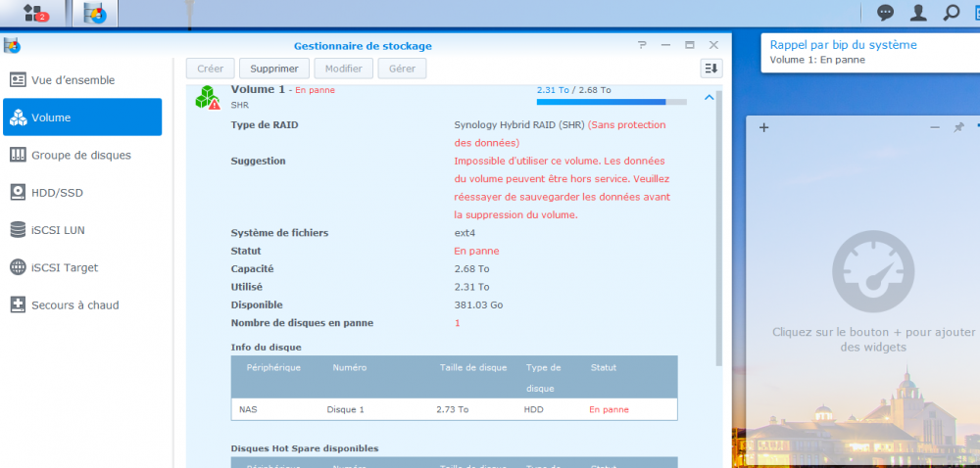
Task: Open iSCSI LUN section
Action: point(82,230)
